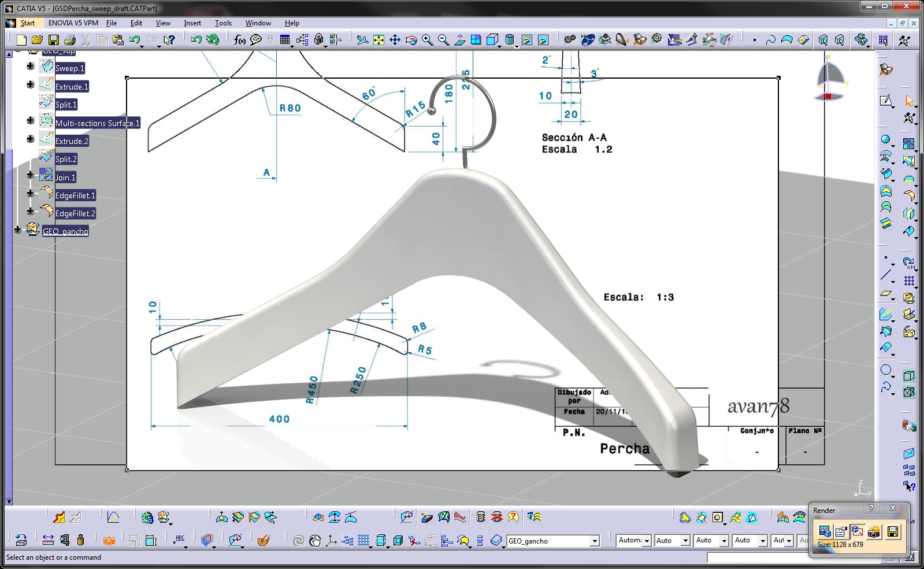Expand the Extrude.2 tree node
This screenshot has height=569, width=924.
pos(31,139)
